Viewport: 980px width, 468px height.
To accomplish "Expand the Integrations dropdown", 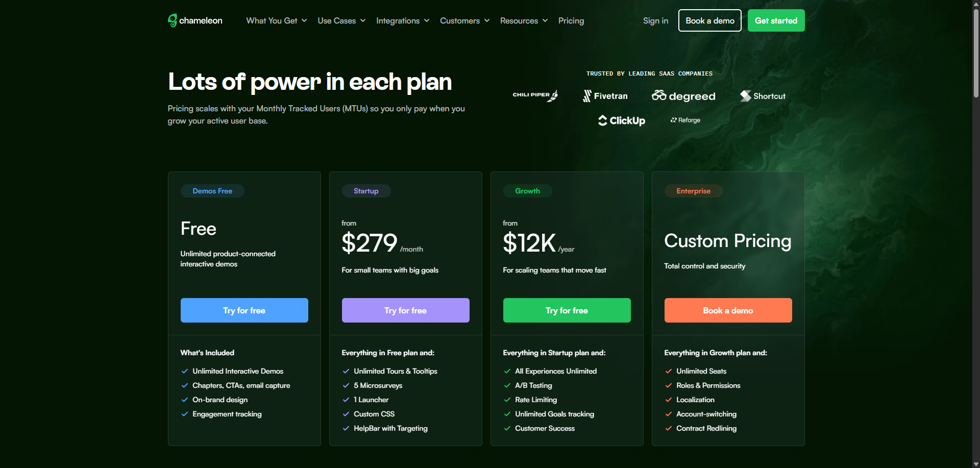I will tap(403, 20).
